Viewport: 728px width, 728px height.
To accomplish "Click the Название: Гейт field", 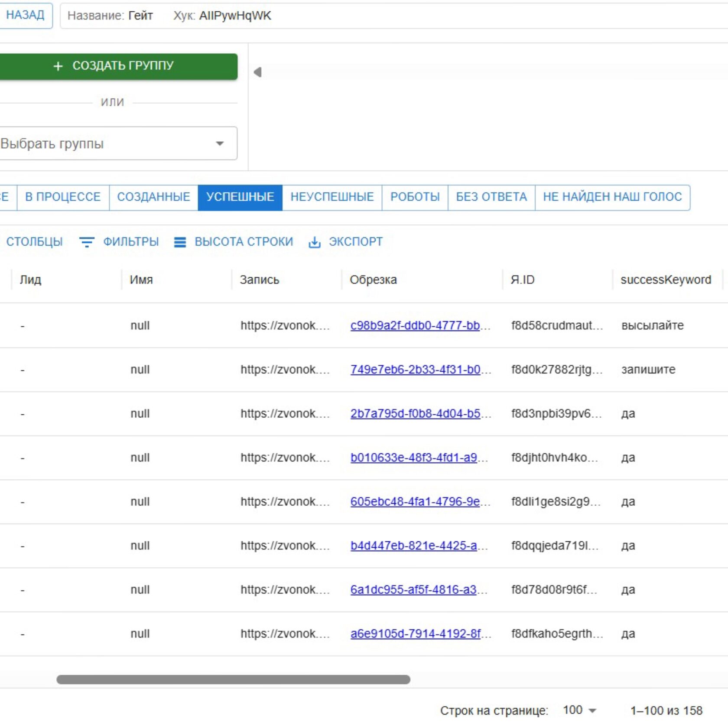I will (x=110, y=16).
